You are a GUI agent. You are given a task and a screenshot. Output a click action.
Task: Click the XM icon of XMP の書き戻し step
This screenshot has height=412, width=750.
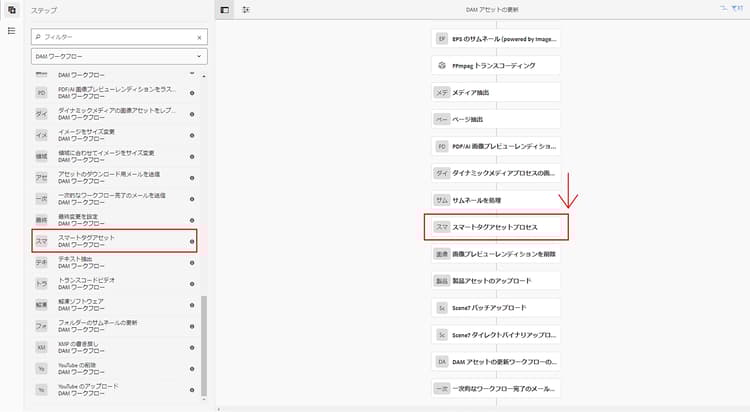(x=42, y=347)
